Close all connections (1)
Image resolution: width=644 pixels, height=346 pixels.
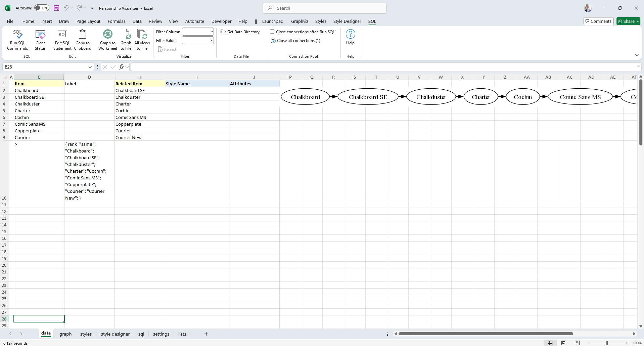coord(295,41)
